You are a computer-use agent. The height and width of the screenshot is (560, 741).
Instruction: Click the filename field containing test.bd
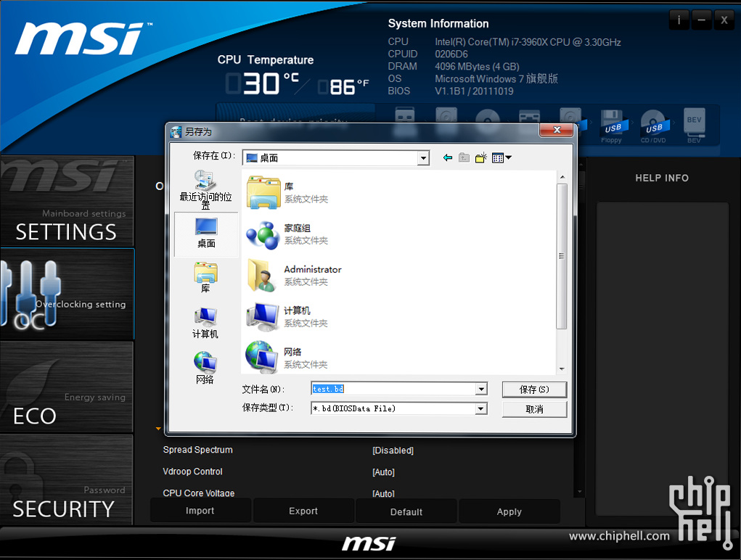point(393,389)
